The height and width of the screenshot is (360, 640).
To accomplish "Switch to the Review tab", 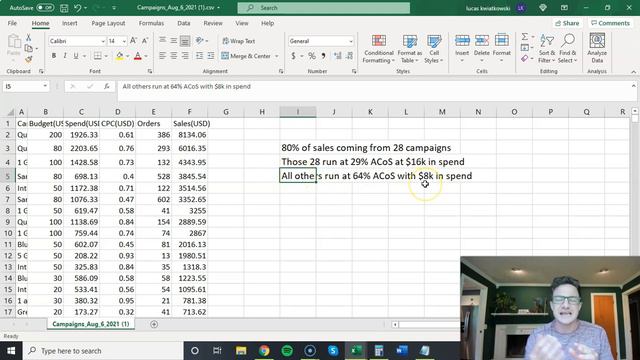I will pyautogui.click(x=213, y=23).
